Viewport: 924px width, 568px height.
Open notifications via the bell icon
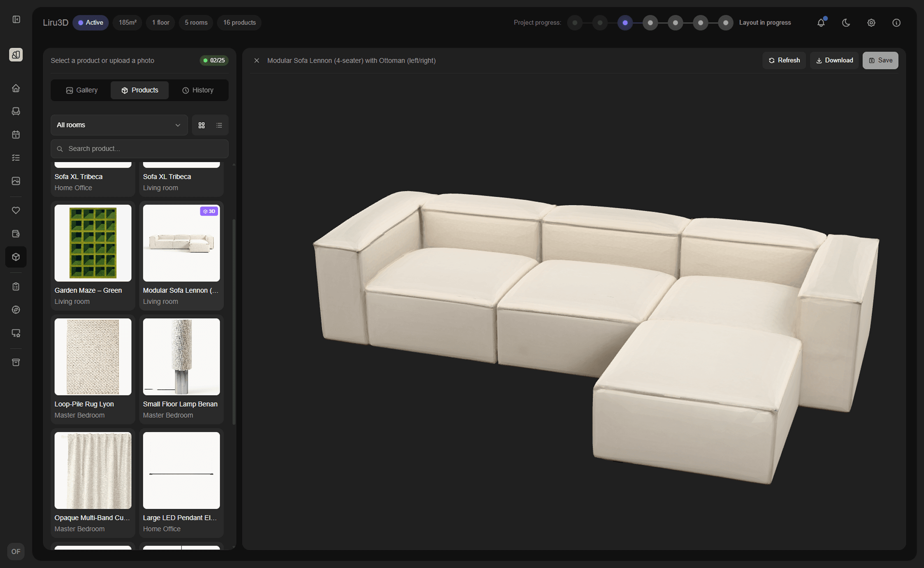(821, 23)
